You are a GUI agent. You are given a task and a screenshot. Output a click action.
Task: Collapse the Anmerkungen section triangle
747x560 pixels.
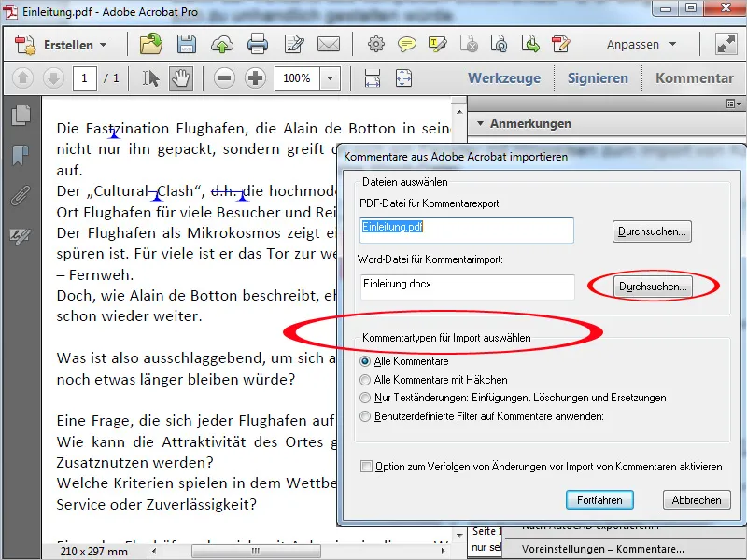[480, 124]
